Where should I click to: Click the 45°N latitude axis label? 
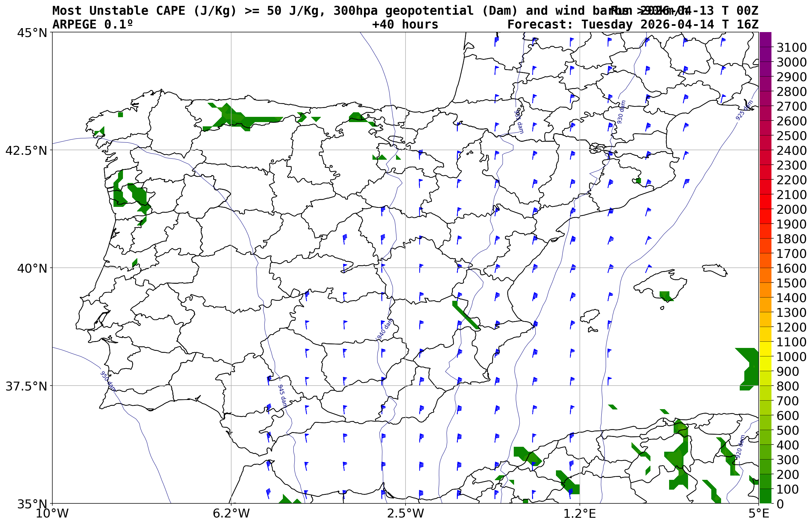(x=32, y=33)
